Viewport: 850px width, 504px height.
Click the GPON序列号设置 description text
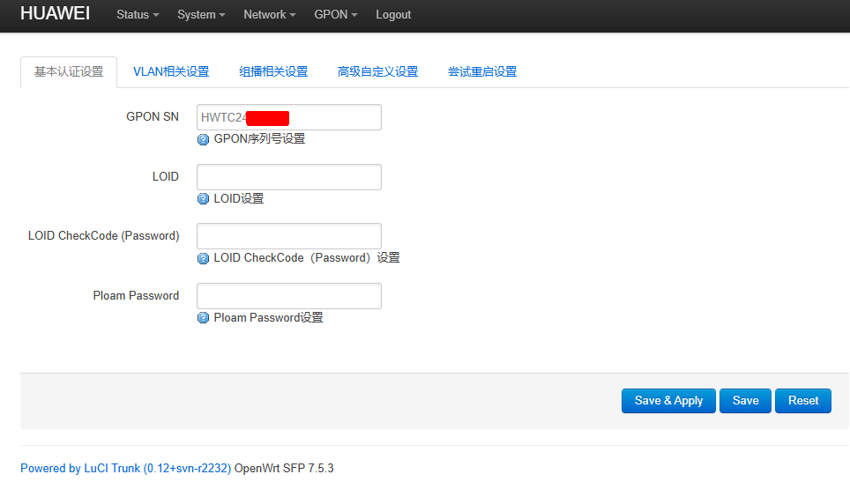[x=259, y=138]
